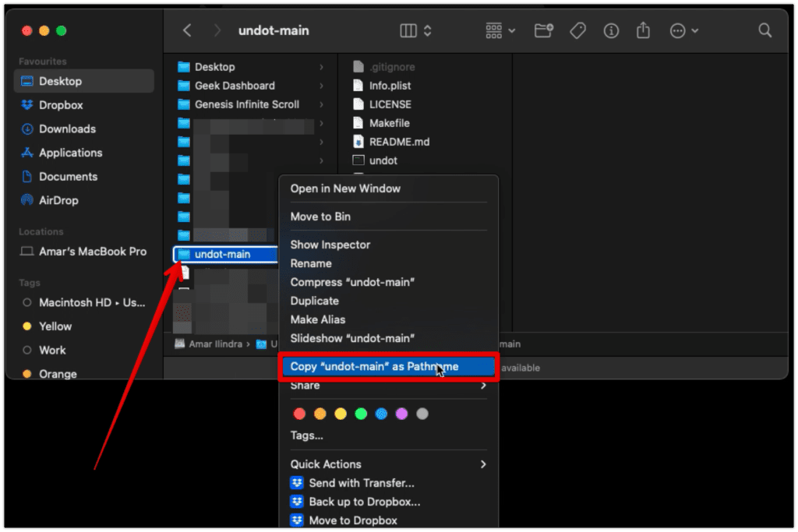Apply the purple colour tag
Screen dimensions: 798x532
tap(401, 414)
